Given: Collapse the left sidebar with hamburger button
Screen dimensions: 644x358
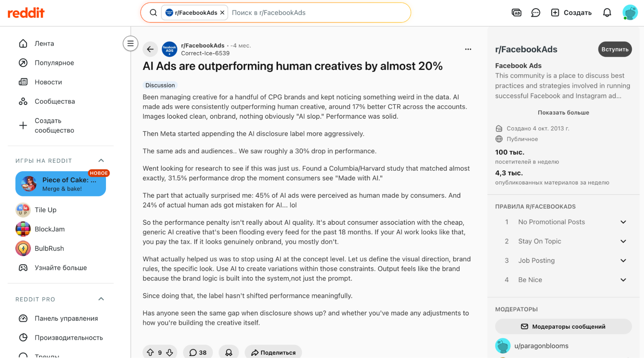Looking at the screenshot, I should [x=130, y=43].
